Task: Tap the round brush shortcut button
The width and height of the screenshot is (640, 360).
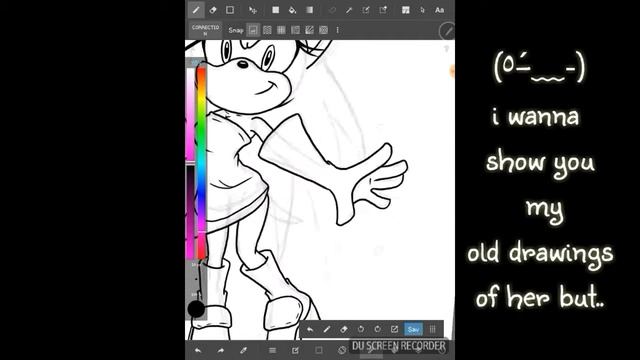Action: [447, 31]
